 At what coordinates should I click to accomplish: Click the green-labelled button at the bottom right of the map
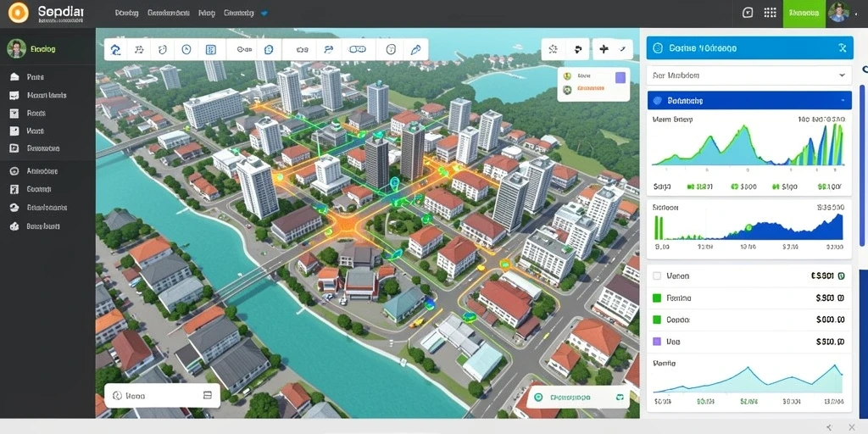(x=577, y=397)
